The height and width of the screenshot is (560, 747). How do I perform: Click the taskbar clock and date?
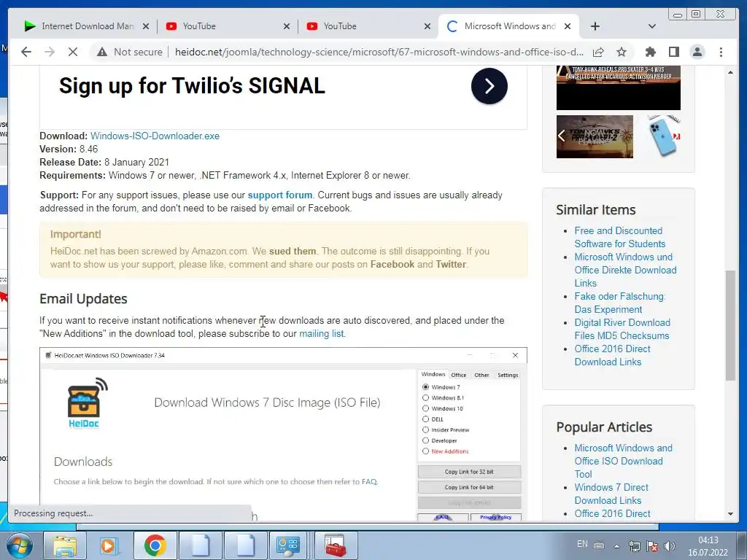(x=708, y=546)
